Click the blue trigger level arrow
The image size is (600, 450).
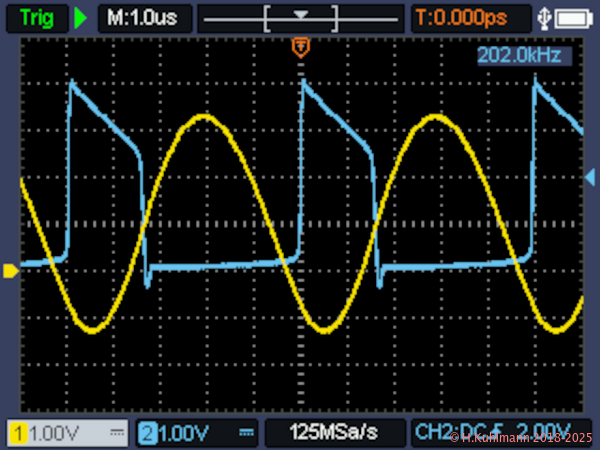(590, 177)
